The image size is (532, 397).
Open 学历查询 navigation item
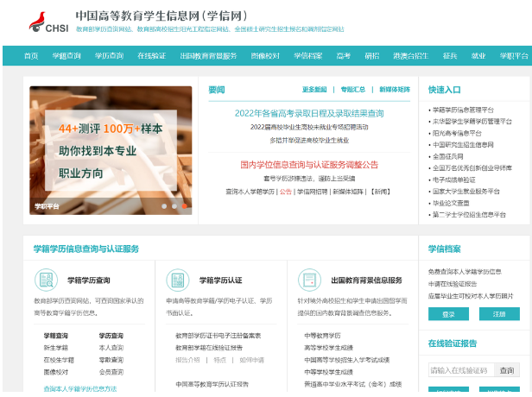109,56
